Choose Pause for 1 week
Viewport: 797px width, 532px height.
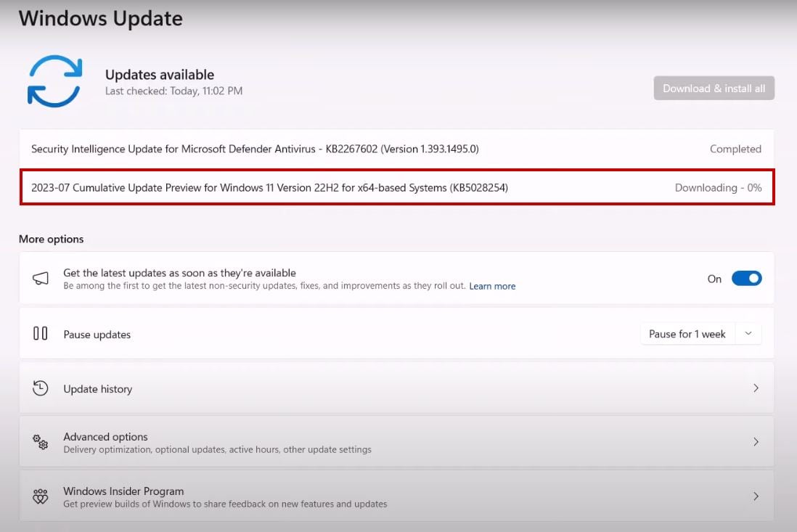[686, 334]
